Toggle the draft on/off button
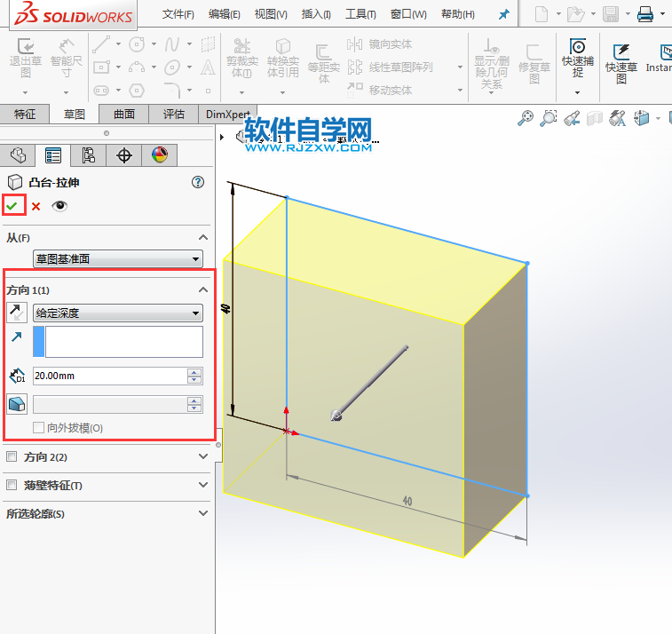Viewport: 672px width, 634px height. [x=17, y=404]
